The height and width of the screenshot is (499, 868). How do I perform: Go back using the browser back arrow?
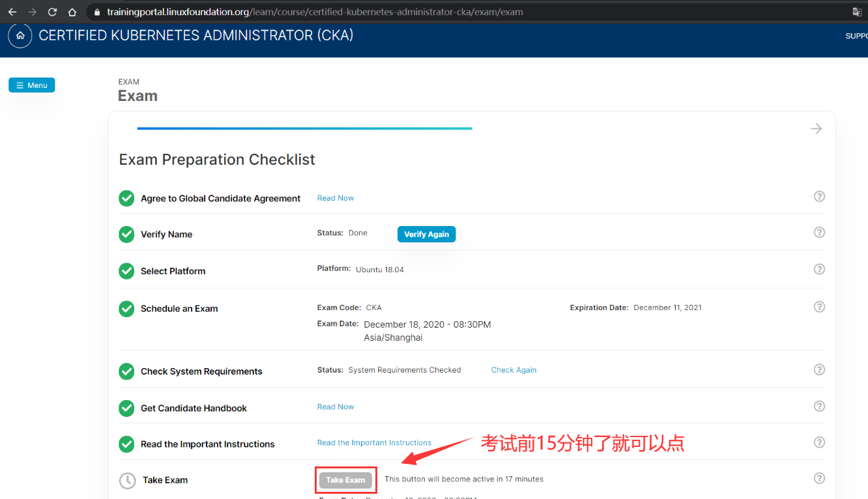(12, 12)
